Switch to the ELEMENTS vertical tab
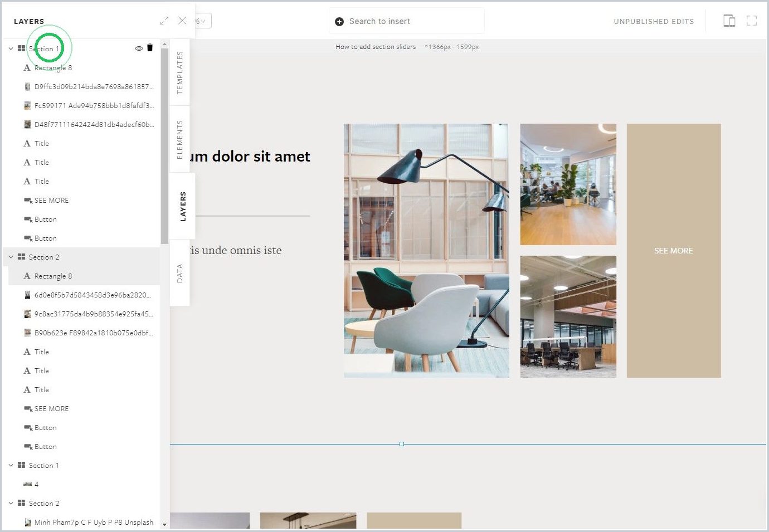 179,139
